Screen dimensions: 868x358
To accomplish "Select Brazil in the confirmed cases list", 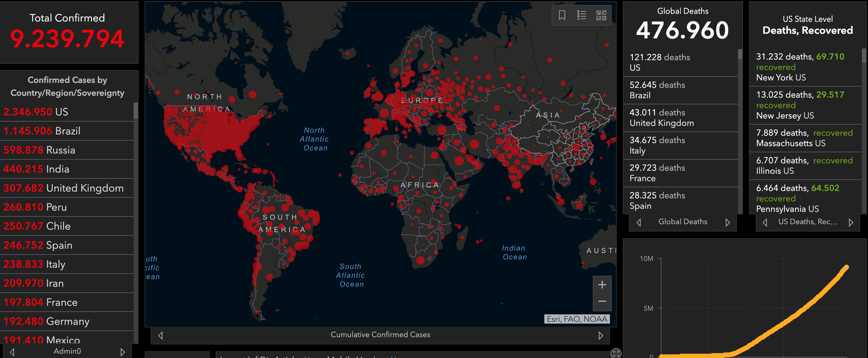I will click(x=67, y=131).
